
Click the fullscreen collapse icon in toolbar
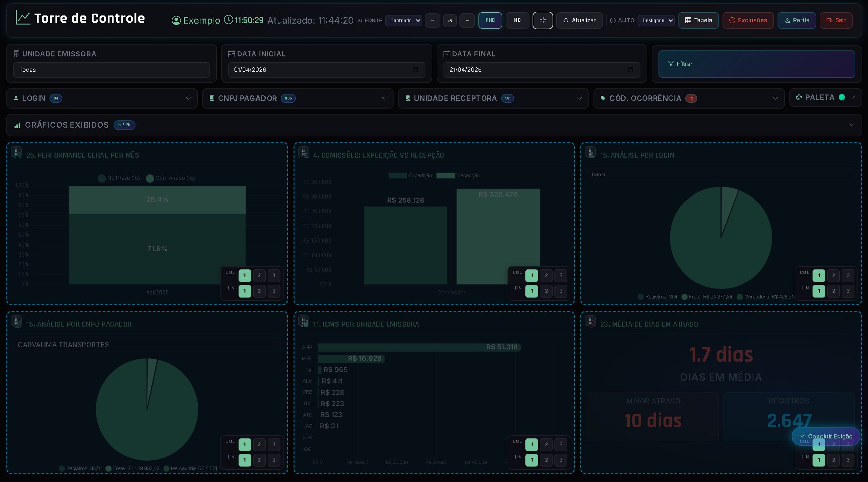click(x=543, y=20)
